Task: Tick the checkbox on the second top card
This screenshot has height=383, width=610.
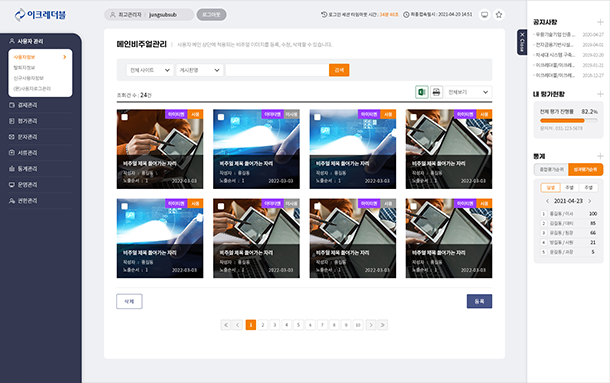Action: (221, 117)
